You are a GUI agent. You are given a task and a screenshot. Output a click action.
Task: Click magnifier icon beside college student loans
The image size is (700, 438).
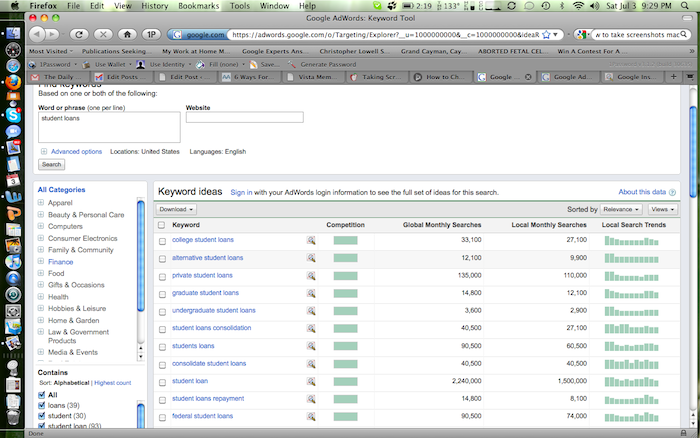[x=311, y=240]
